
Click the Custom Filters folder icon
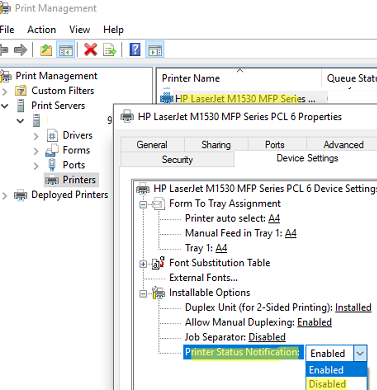(21, 91)
